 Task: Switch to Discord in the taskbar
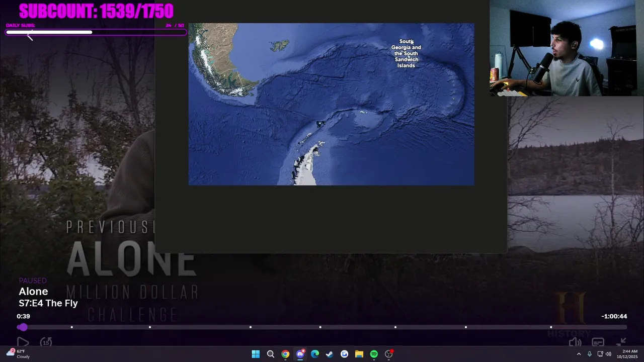300,354
